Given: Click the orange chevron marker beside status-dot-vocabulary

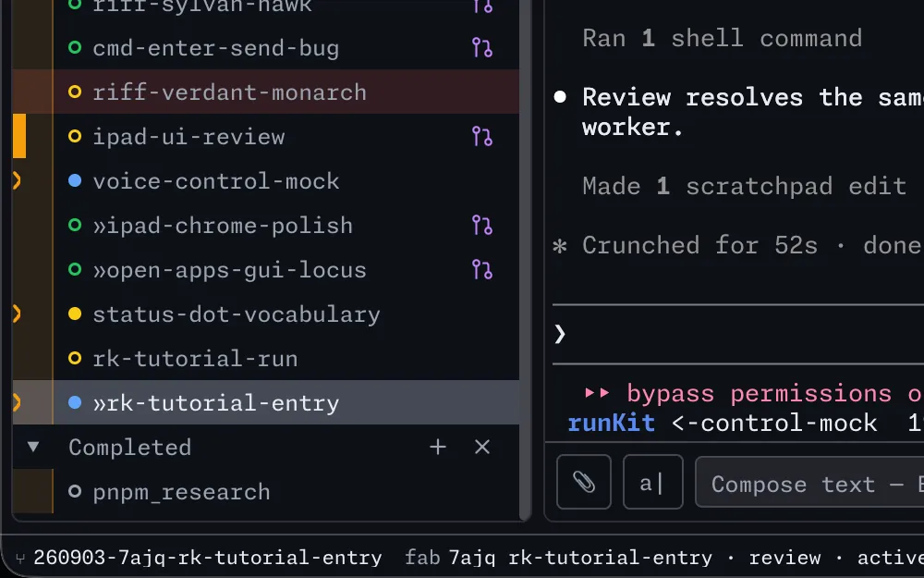Looking at the screenshot, I should click(17, 314).
